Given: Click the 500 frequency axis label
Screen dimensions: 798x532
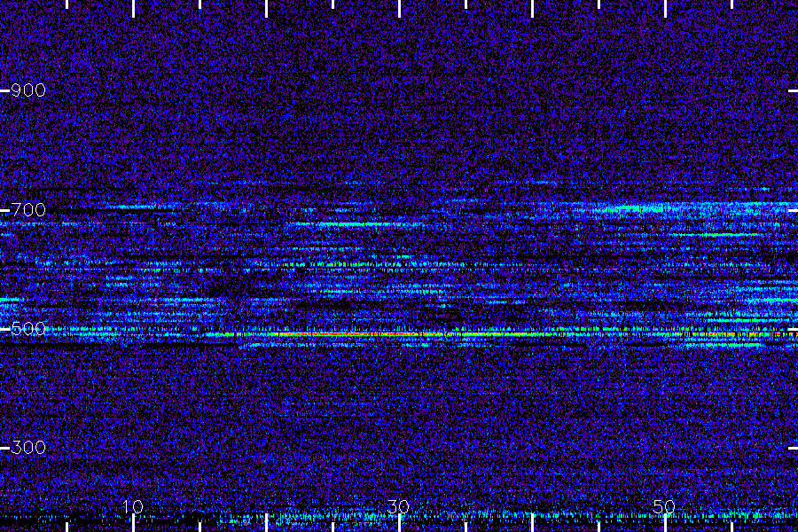Looking at the screenshot, I should click(x=28, y=329).
